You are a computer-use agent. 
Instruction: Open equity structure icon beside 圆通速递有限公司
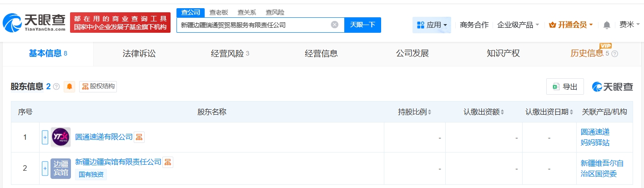pyautogui.click(x=139, y=137)
